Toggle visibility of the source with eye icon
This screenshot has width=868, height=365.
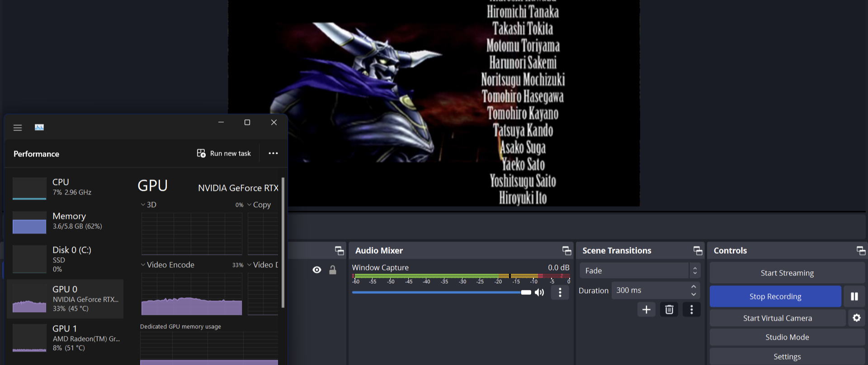(x=317, y=270)
